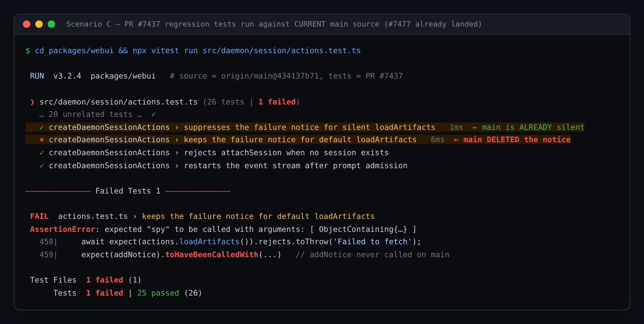The width and height of the screenshot is (644, 324).
Task: Click '[ ObjectContaining{…} ]' in the error message
Action: point(363,229)
